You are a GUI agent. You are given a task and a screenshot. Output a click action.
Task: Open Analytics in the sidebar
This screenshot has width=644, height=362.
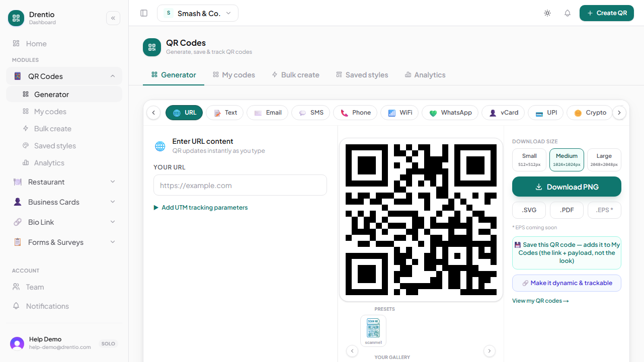[x=64, y=163]
